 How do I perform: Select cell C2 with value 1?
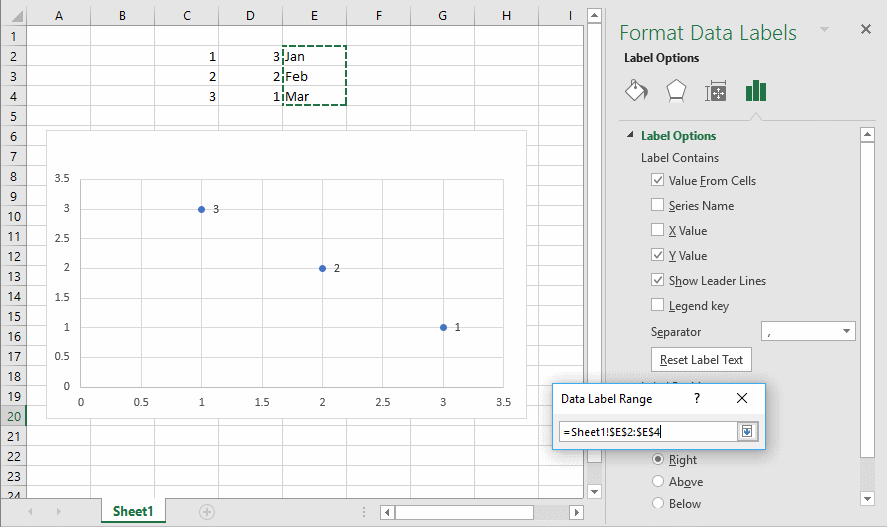tap(187, 57)
